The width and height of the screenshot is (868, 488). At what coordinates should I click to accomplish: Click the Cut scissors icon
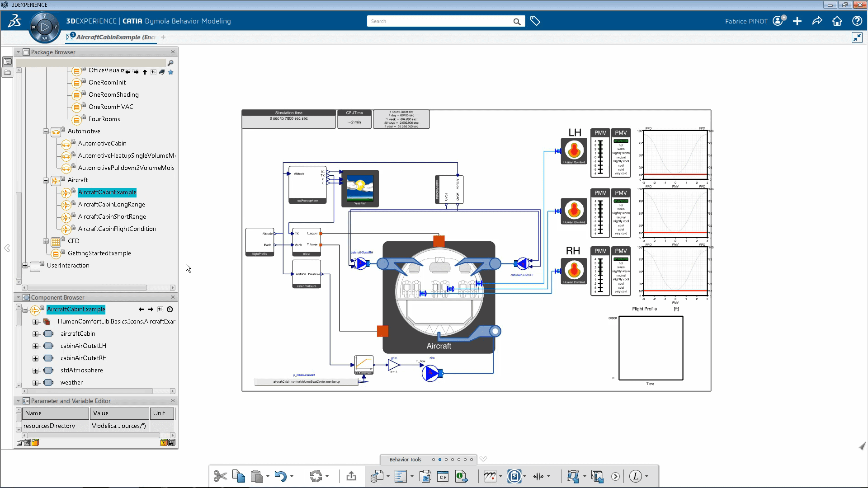tap(220, 476)
